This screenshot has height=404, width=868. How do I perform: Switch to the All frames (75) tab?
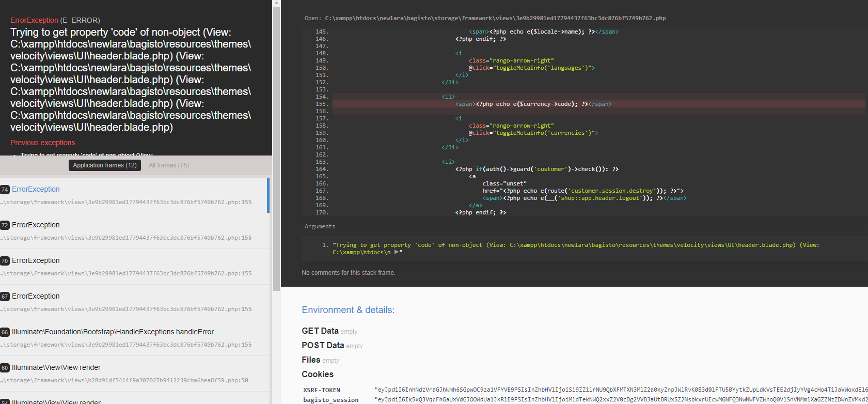click(169, 165)
